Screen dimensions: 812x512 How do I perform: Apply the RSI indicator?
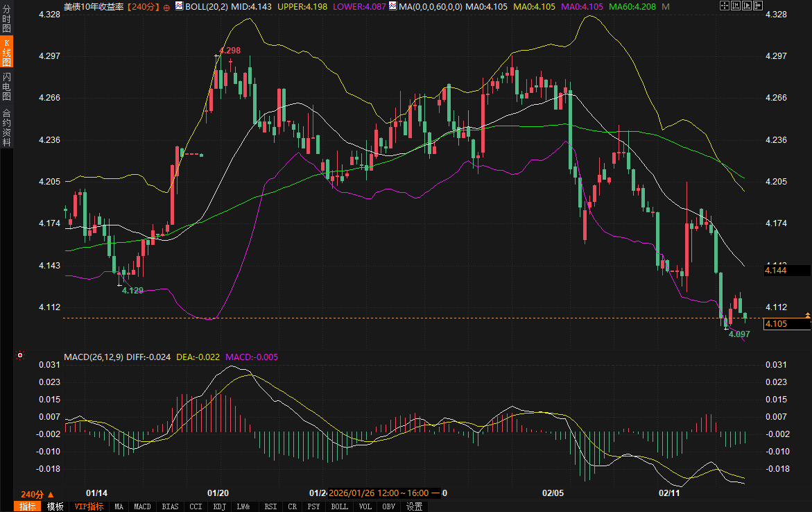[x=270, y=506]
